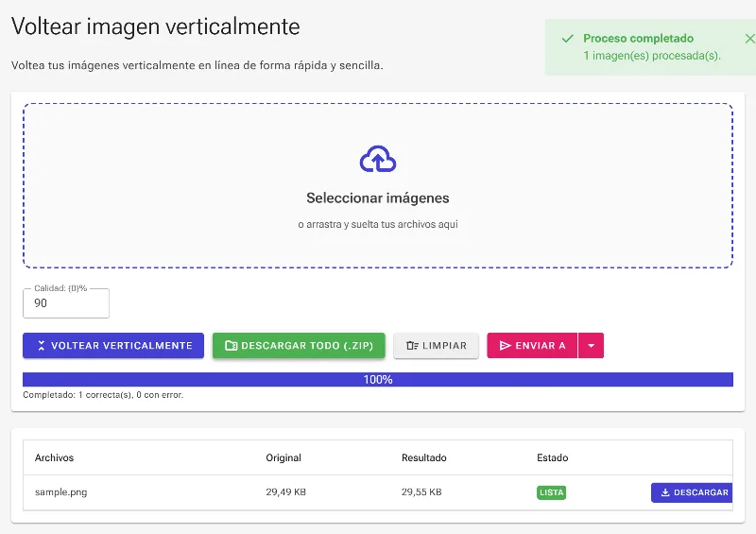
Task: Edit the Calidad quality input field
Action: tap(66, 303)
